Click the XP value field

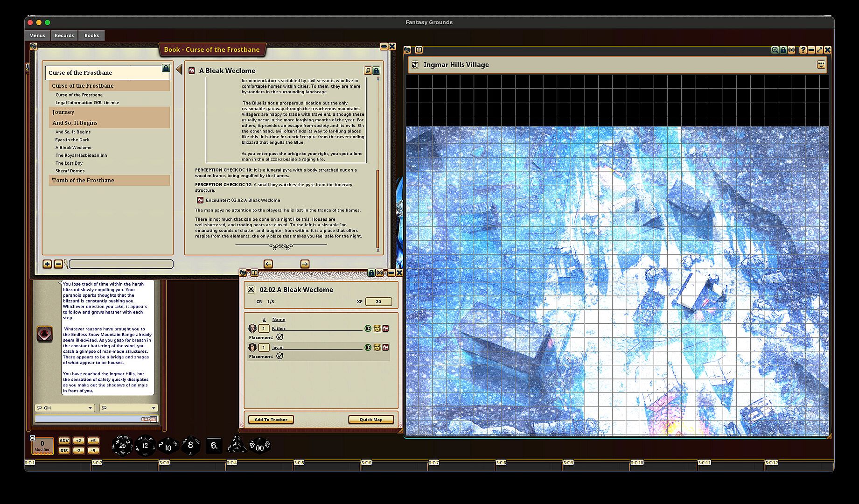[378, 301]
